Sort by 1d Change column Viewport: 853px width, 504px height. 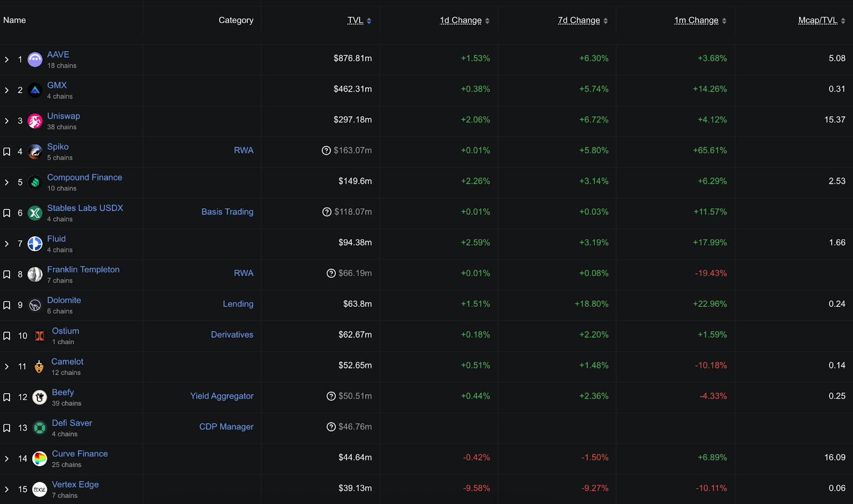coord(464,20)
